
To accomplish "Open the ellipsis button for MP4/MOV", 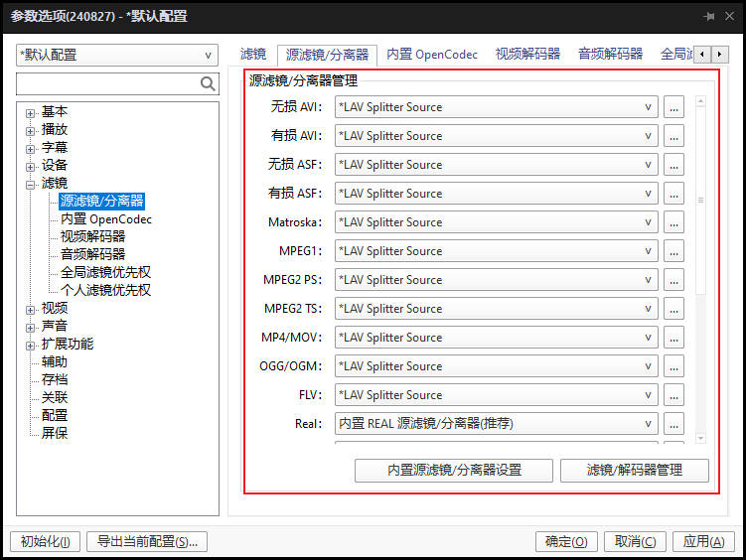I will [673, 338].
